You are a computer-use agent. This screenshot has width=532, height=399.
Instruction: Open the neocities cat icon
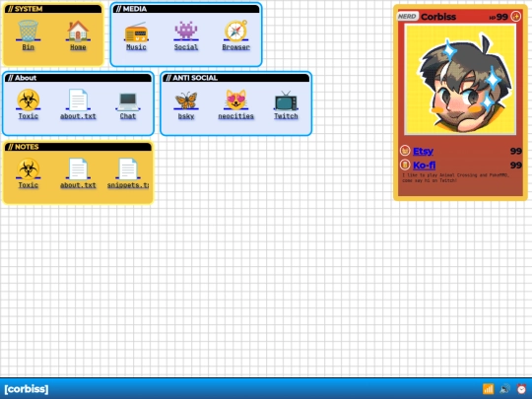(235, 100)
